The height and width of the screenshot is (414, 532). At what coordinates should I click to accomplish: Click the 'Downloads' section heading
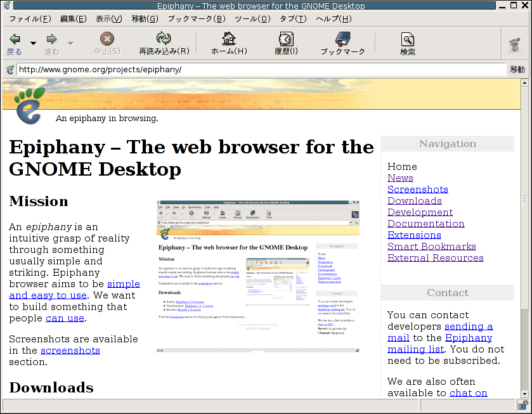point(51,387)
